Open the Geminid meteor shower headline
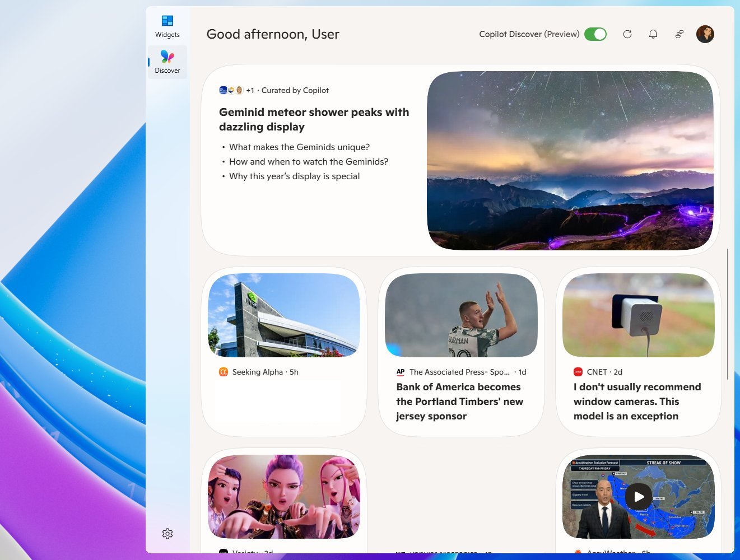The width and height of the screenshot is (740, 560). pos(314,119)
